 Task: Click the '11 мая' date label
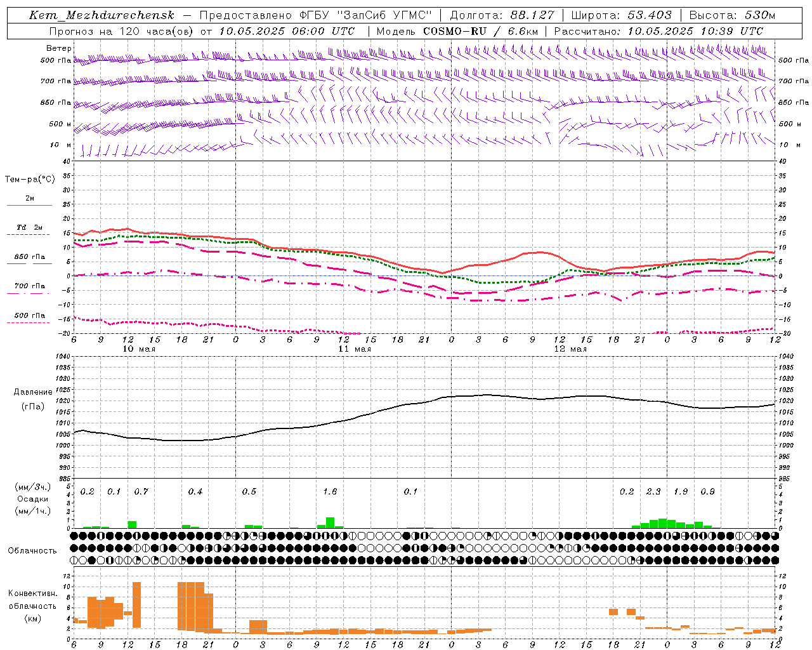coord(355,349)
